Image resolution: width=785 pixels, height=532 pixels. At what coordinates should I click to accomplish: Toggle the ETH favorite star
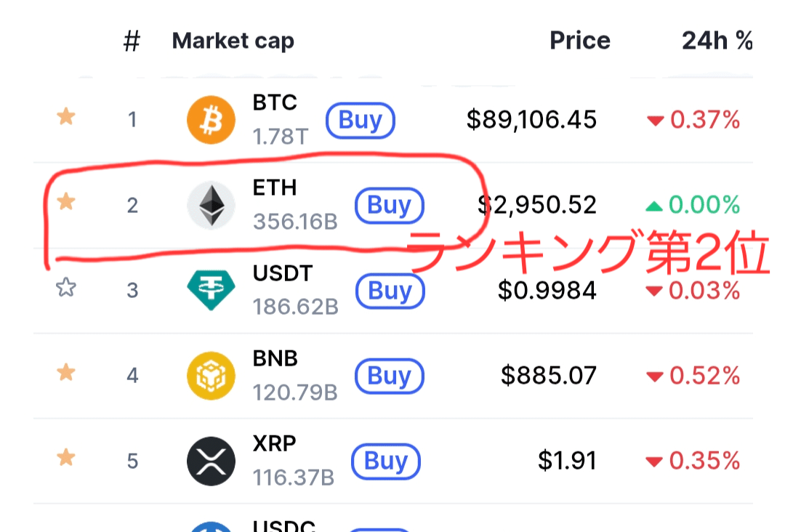point(66,202)
